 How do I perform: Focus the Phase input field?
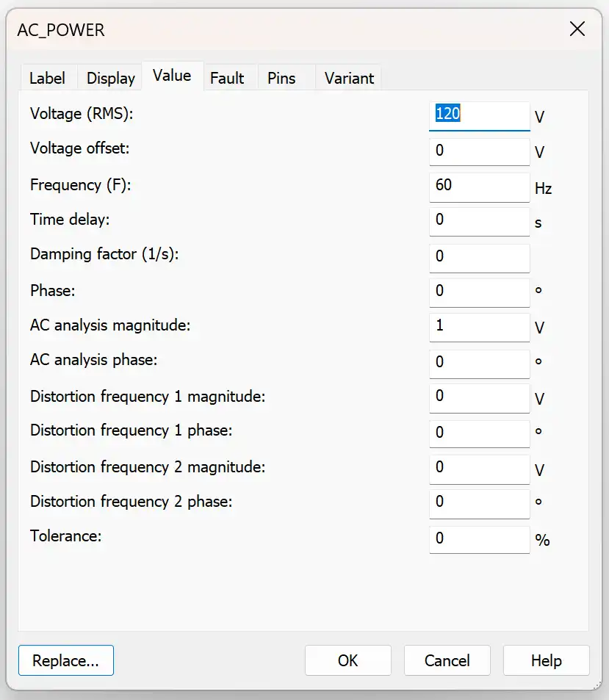click(x=479, y=292)
